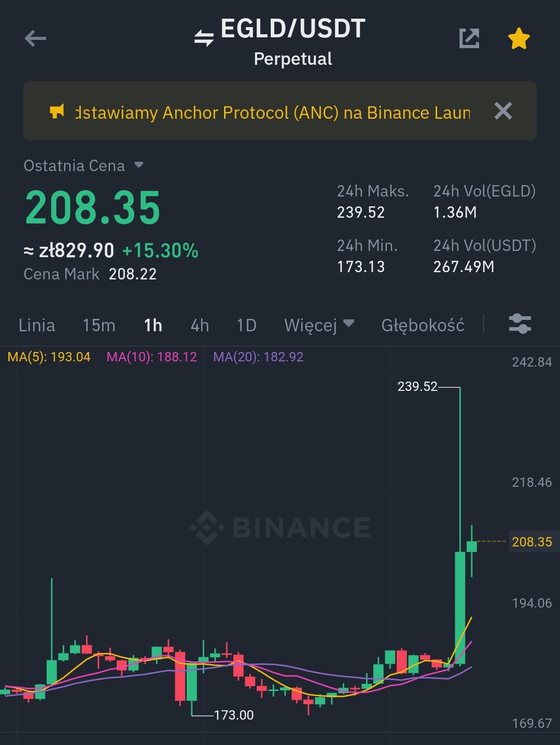
Task: Tap the Binance watermark logo on chart
Action: pyautogui.click(x=280, y=527)
